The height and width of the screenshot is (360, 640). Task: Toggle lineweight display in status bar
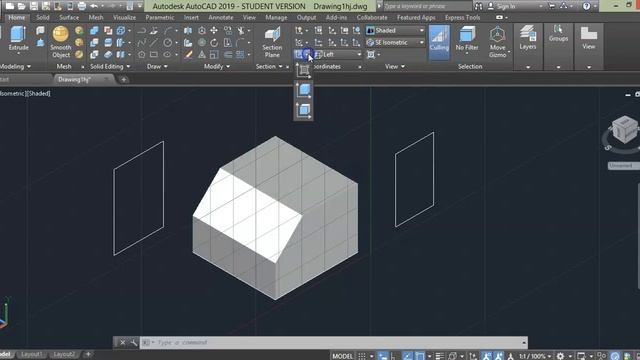click(x=440, y=356)
